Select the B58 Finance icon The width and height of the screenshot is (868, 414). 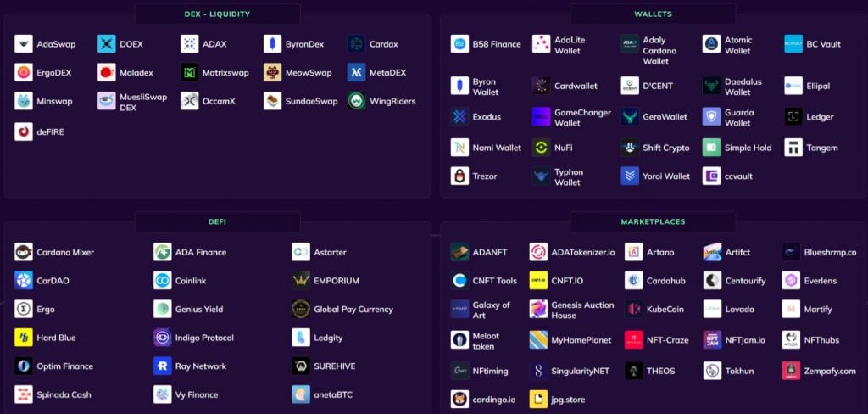(460, 44)
